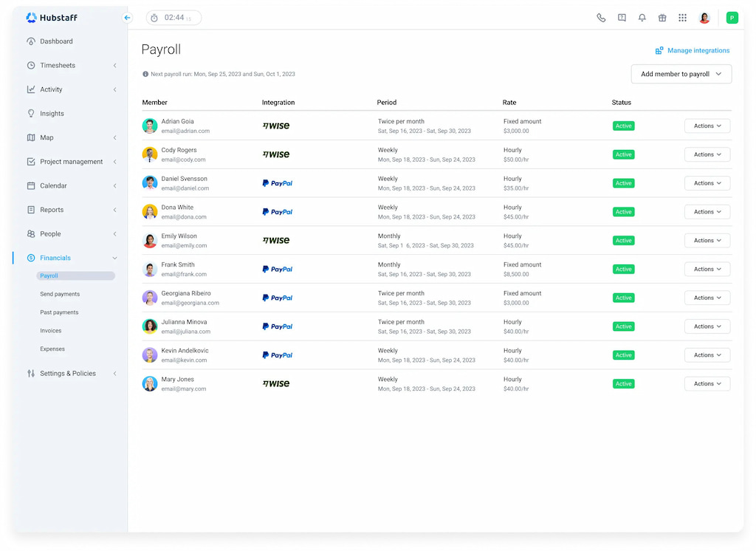The image size is (756, 551).
Task: Expand the Reports sidebar section
Action: [50, 209]
